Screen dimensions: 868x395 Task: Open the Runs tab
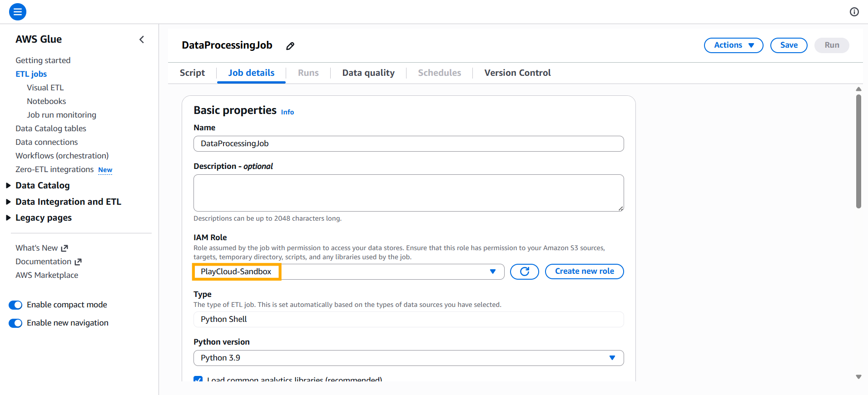308,73
